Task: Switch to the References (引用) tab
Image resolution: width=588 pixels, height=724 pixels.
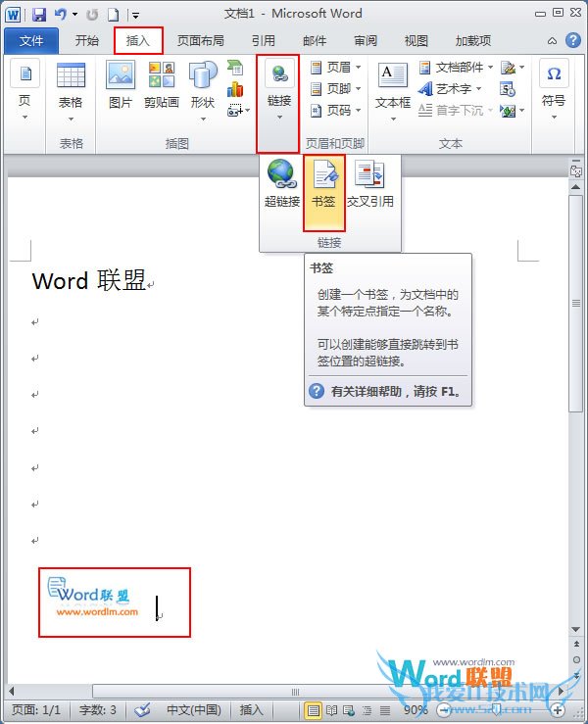Action: tap(264, 40)
